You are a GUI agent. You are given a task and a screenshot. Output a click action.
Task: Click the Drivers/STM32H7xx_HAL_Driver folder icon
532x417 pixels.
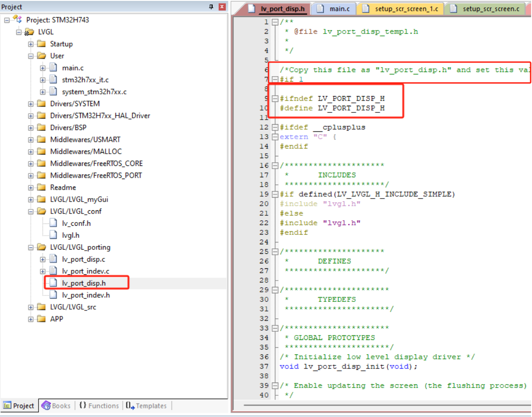point(41,116)
